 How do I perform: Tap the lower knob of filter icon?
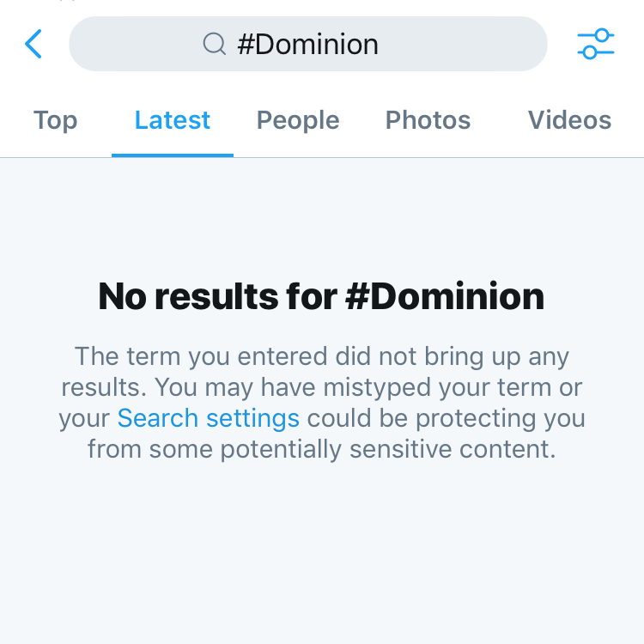[x=589, y=53]
